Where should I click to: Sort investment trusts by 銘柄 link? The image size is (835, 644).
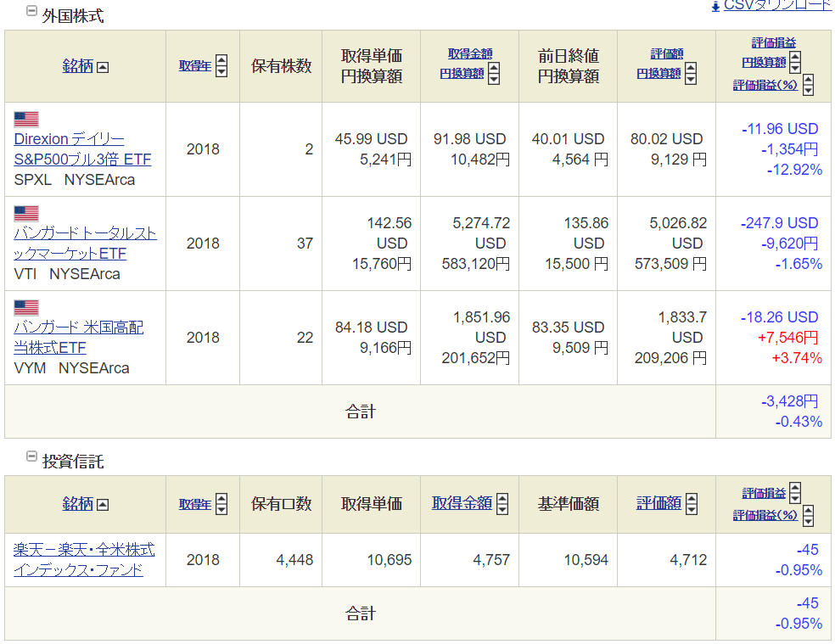[78, 504]
